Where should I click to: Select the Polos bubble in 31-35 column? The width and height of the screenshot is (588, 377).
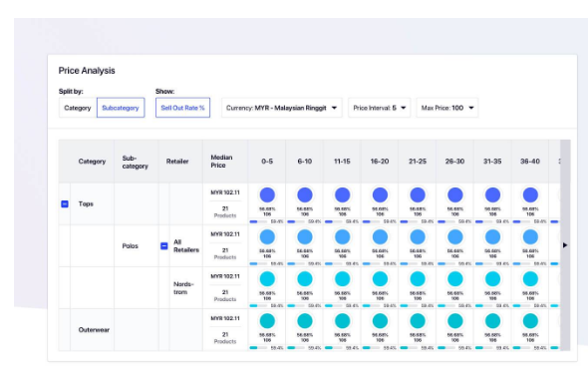(492, 237)
